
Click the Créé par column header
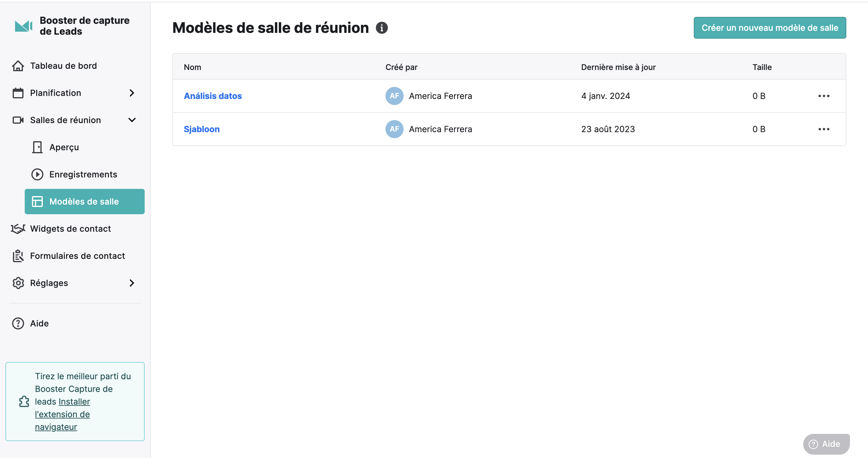pos(401,67)
